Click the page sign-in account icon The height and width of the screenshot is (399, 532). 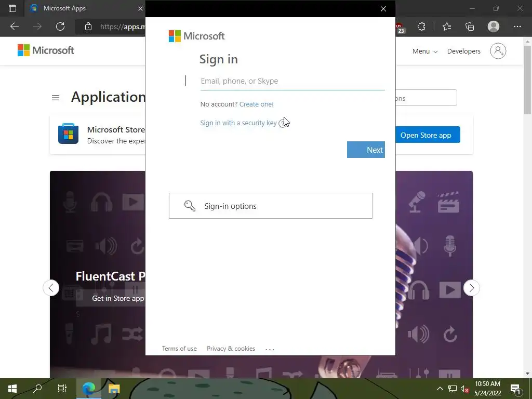498,51
